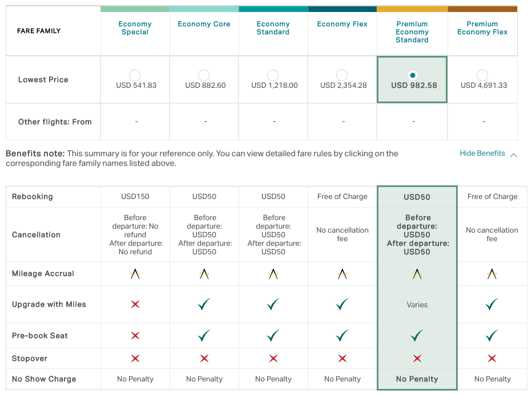Click the Economy Special mileage accrual icon
Viewport: 532px width, 394px height.
coord(135,274)
